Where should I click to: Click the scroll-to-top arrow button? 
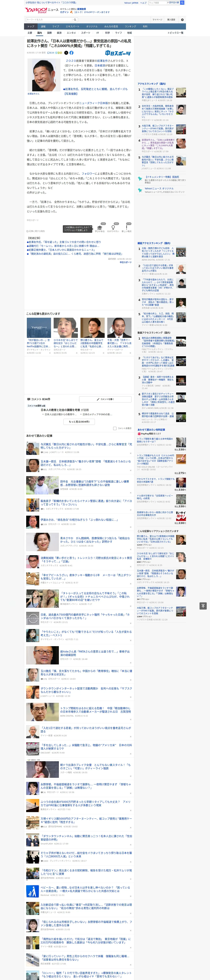coord(203,606)
